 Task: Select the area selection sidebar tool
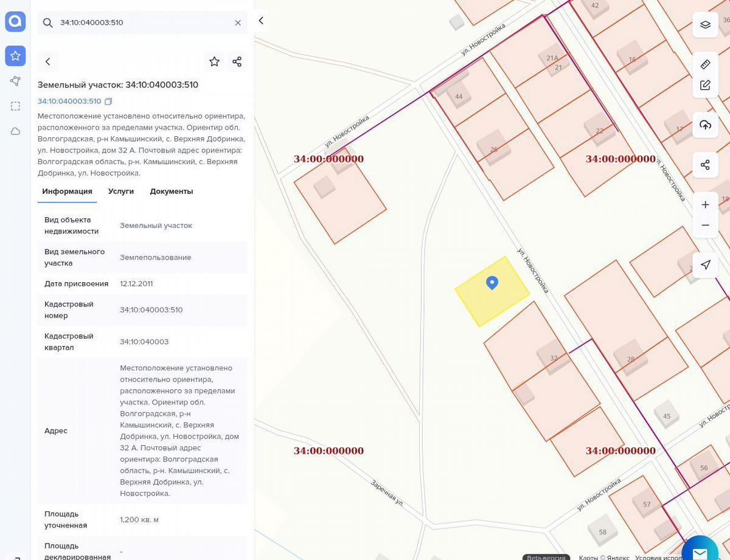pyautogui.click(x=15, y=106)
